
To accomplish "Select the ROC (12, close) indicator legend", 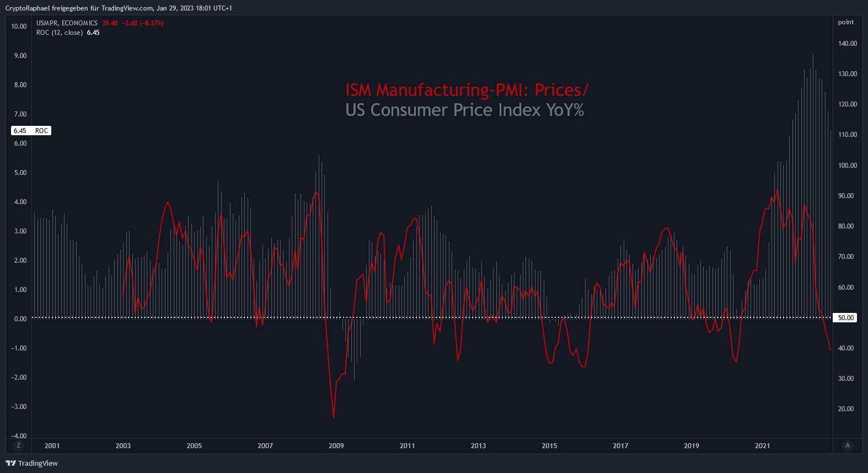I will pos(60,33).
